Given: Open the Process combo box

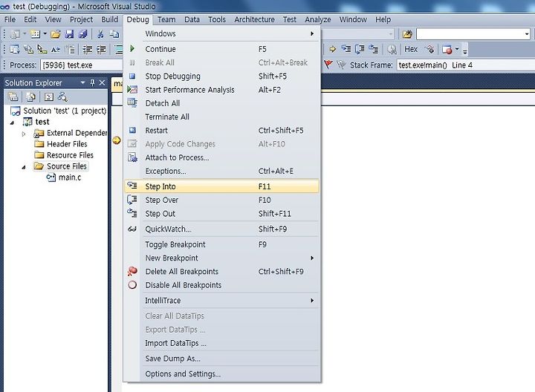Looking at the screenshot, I should coord(81,65).
